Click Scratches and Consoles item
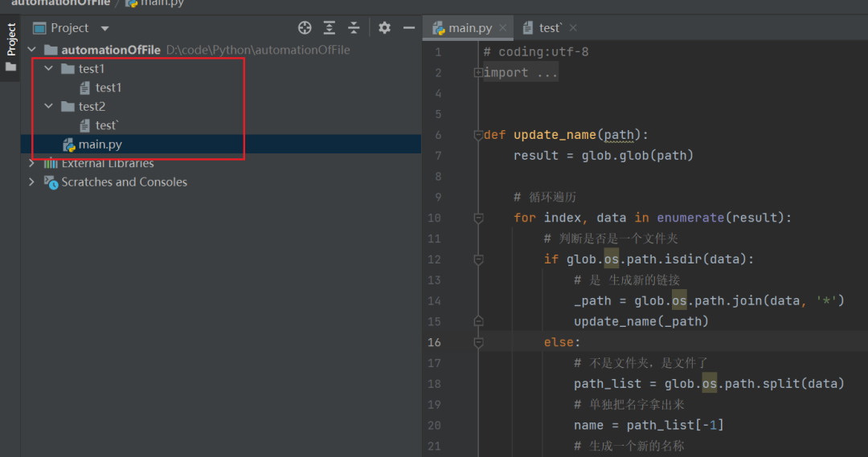 pyautogui.click(x=124, y=182)
